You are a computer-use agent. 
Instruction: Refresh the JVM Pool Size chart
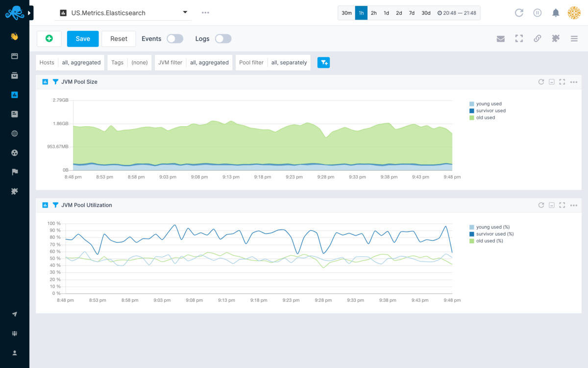click(x=541, y=82)
